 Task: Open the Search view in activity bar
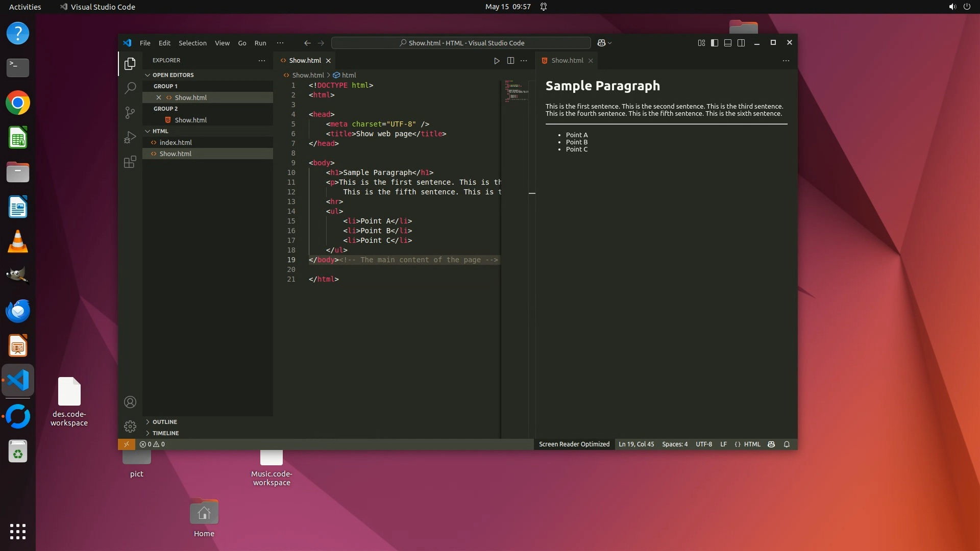pos(130,88)
